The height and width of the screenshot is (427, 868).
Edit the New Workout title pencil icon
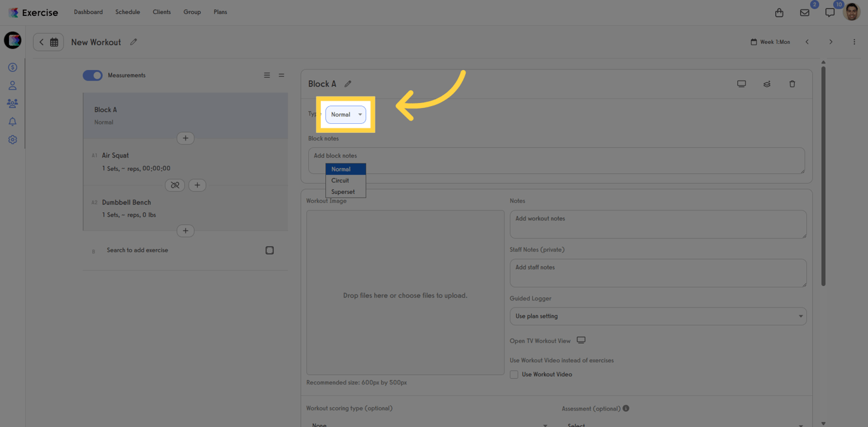133,42
